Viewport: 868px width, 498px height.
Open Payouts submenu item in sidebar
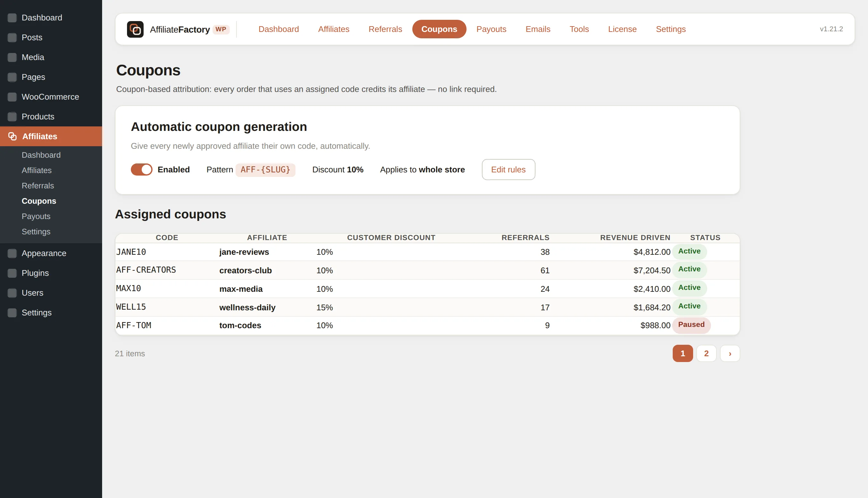pyautogui.click(x=36, y=216)
